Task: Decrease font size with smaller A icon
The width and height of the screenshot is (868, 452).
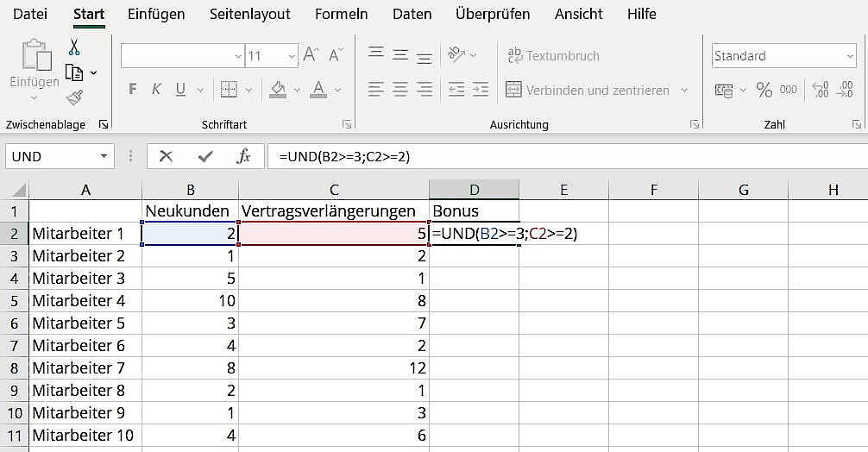Action: coord(336,54)
